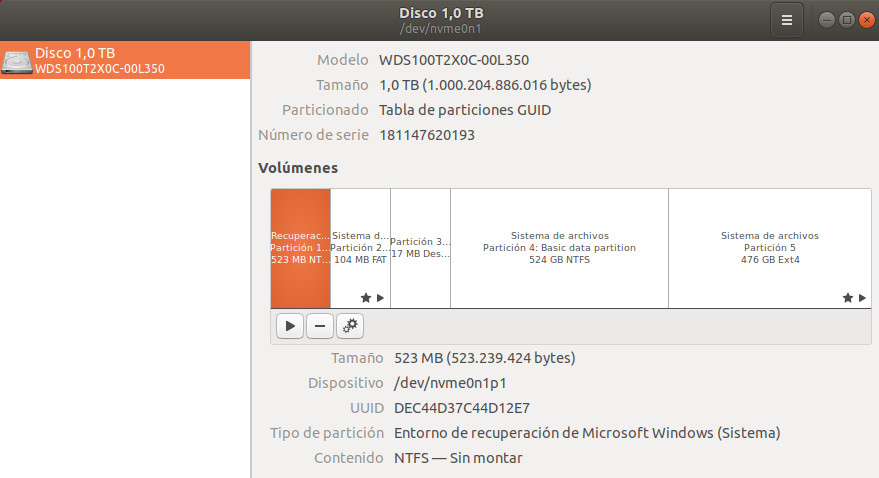Minimize the Disks window

click(x=827, y=19)
